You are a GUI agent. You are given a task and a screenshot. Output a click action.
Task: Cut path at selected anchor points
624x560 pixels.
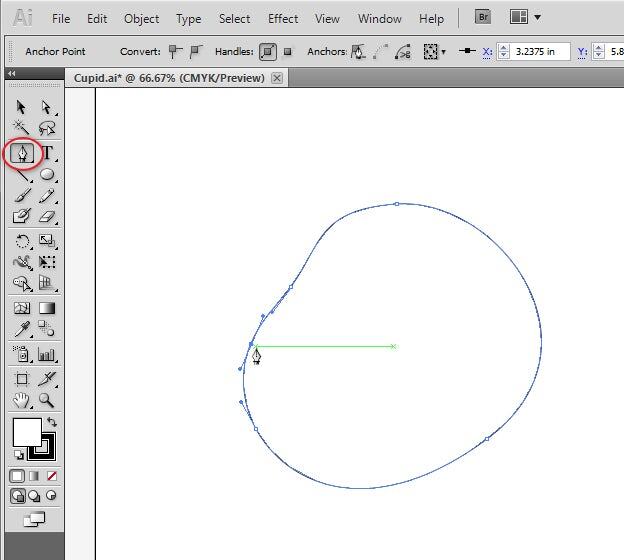pos(403,52)
